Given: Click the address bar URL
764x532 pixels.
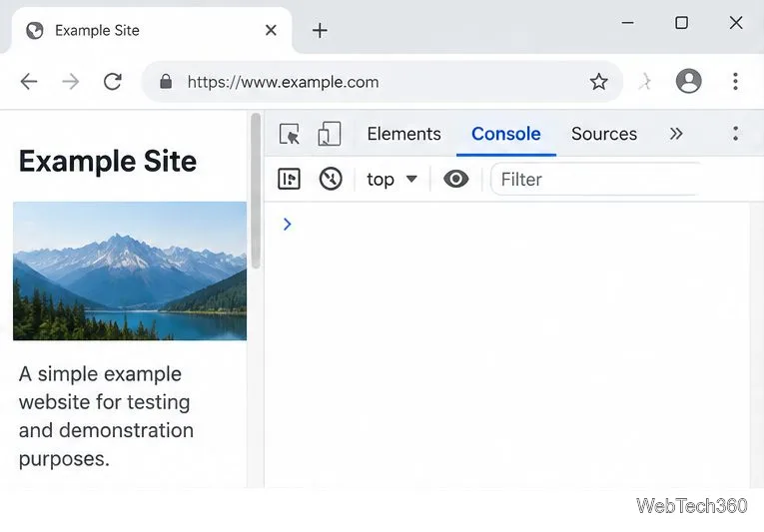Looking at the screenshot, I should coord(283,82).
